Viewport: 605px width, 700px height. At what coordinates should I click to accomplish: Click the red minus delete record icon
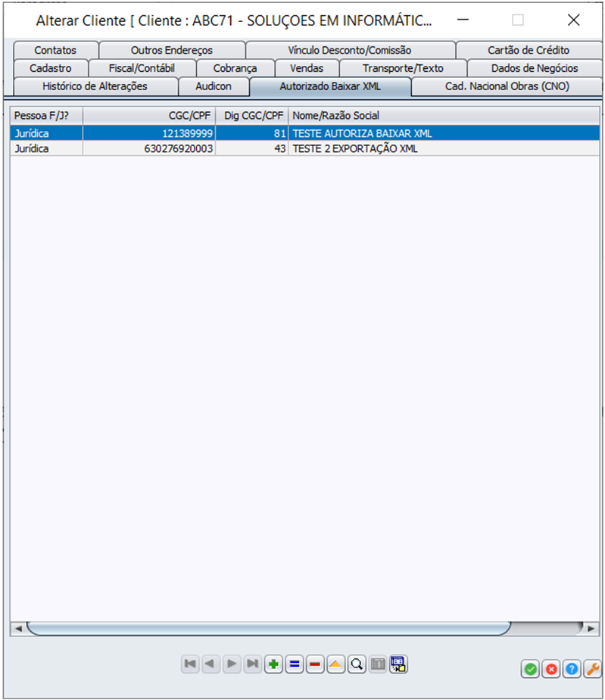pyautogui.click(x=315, y=664)
